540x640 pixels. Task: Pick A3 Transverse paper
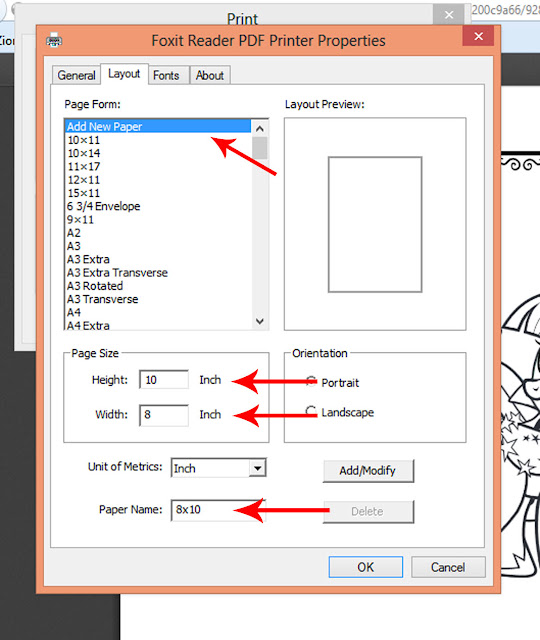(158, 299)
